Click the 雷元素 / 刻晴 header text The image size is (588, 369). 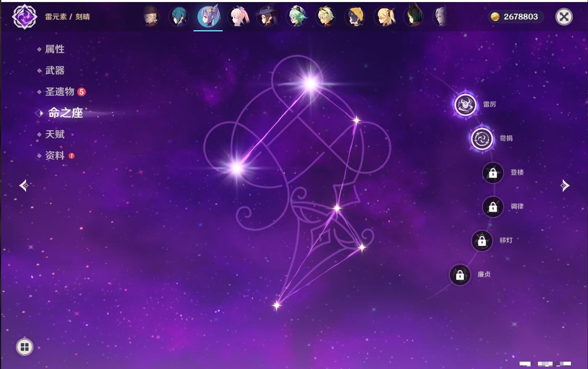click(x=68, y=17)
